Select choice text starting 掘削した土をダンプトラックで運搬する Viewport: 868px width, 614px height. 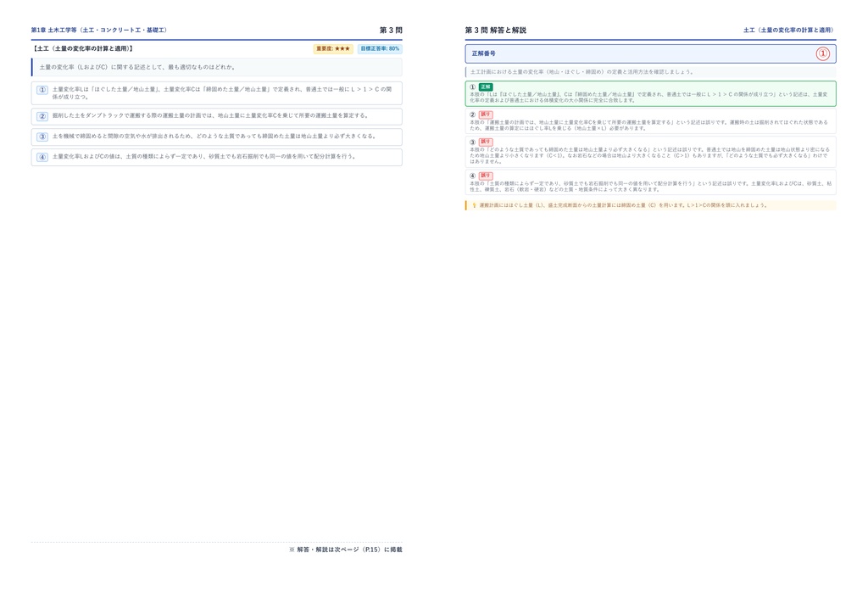pyautogui.click(x=211, y=115)
